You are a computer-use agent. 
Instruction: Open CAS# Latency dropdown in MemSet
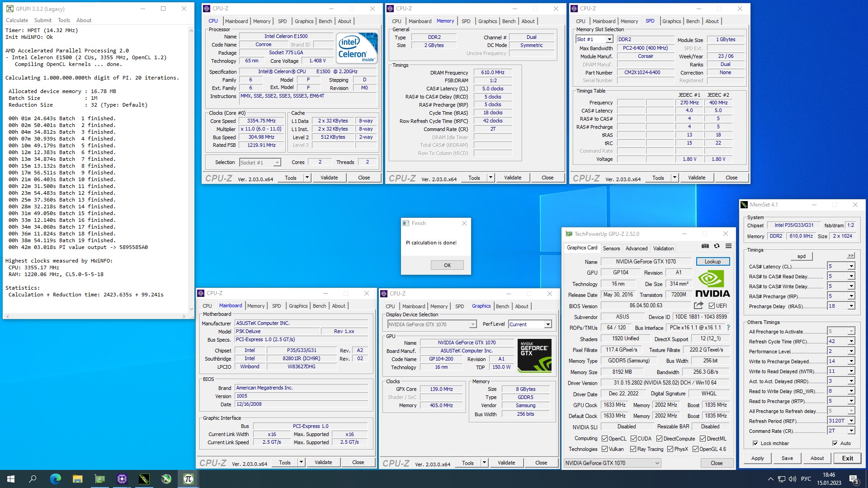pyautogui.click(x=851, y=266)
